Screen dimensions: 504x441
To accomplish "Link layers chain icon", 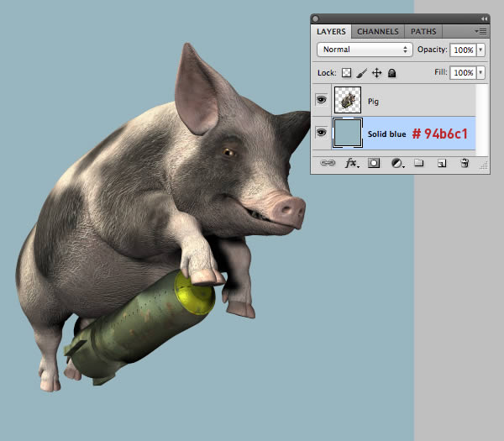I will pos(328,163).
